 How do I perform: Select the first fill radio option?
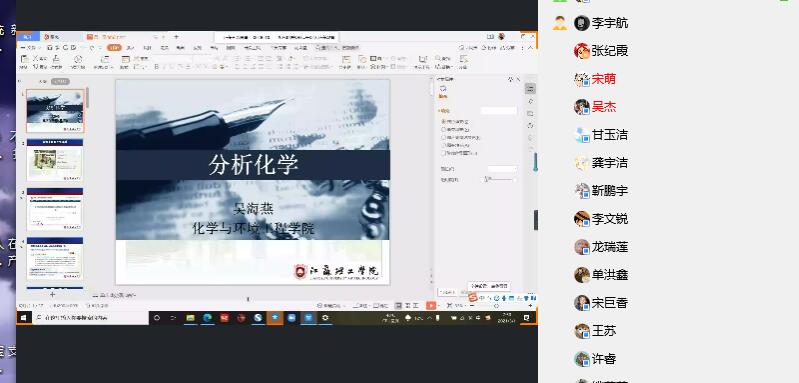[443, 122]
